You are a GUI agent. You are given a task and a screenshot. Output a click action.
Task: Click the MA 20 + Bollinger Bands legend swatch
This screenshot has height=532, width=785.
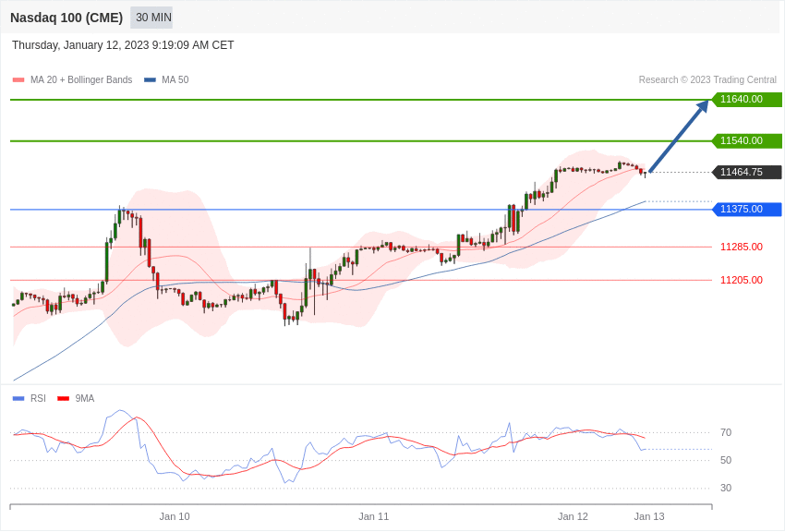[18, 80]
